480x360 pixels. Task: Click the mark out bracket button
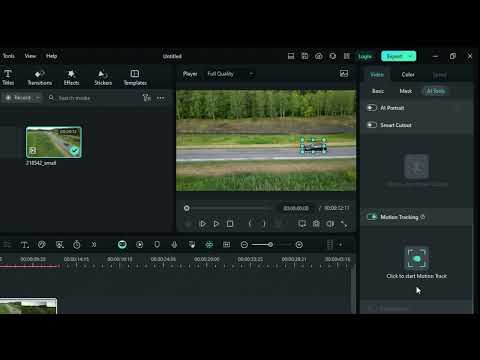click(x=264, y=224)
